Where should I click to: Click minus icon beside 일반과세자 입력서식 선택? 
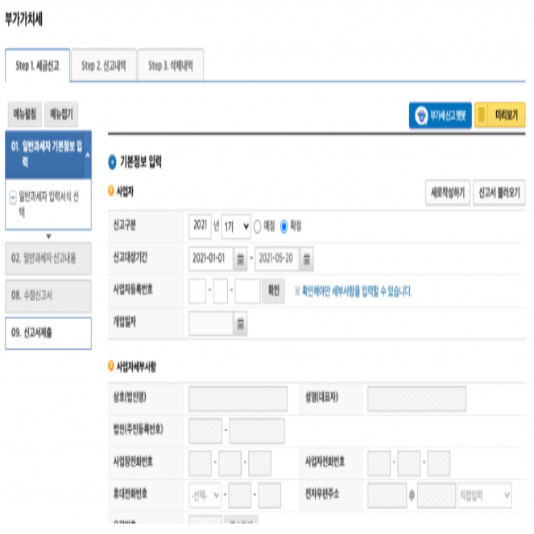[x=13, y=198]
